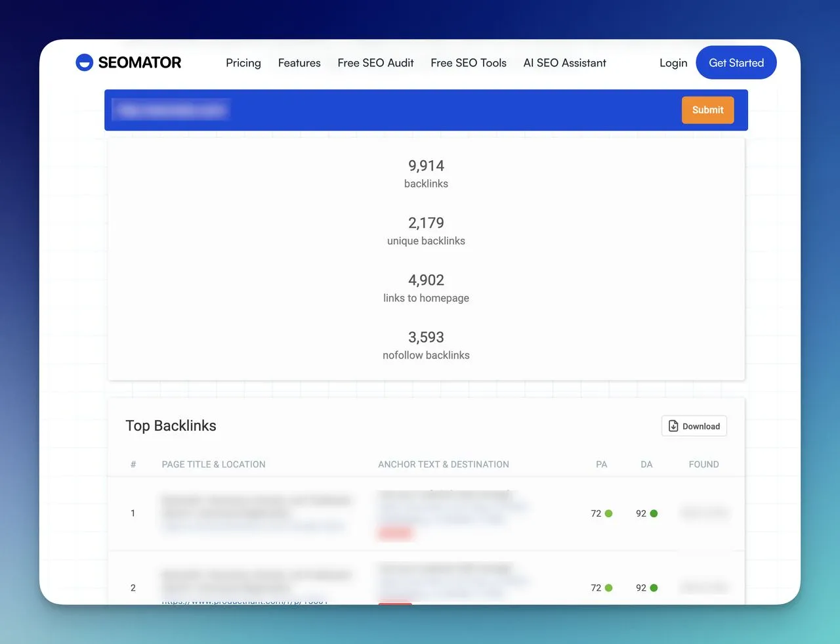Click the Top Backlinks heading
Image resolution: width=840 pixels, height=644 pixels.
(x=171, y=425)
